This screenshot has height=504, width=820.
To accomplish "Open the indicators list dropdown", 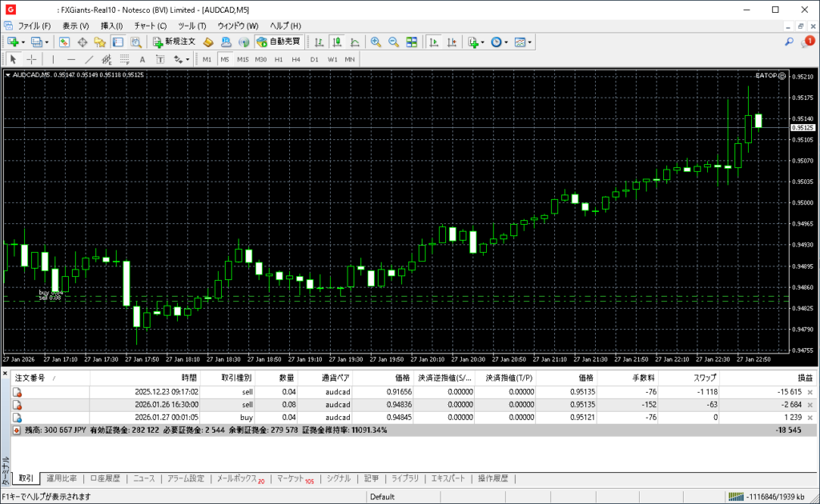I will 482,42.
